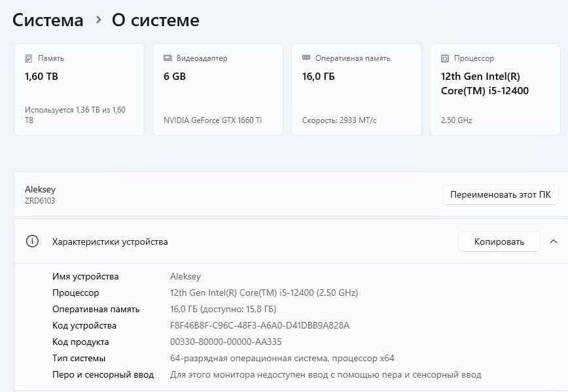Click the Копировать button
The height and width of the screenshot is (392, 568).
[x=499, y=241]
